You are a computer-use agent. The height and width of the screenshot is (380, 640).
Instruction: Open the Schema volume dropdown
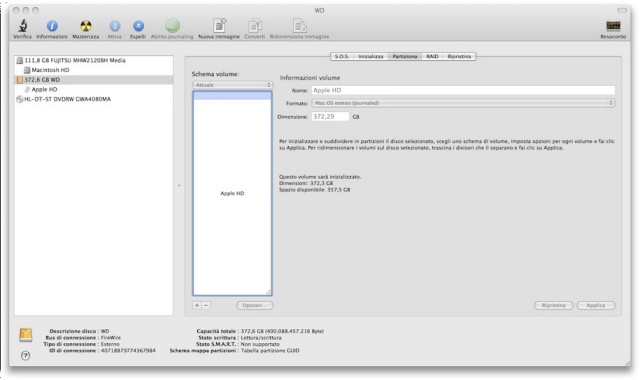(x=232, y=85)
